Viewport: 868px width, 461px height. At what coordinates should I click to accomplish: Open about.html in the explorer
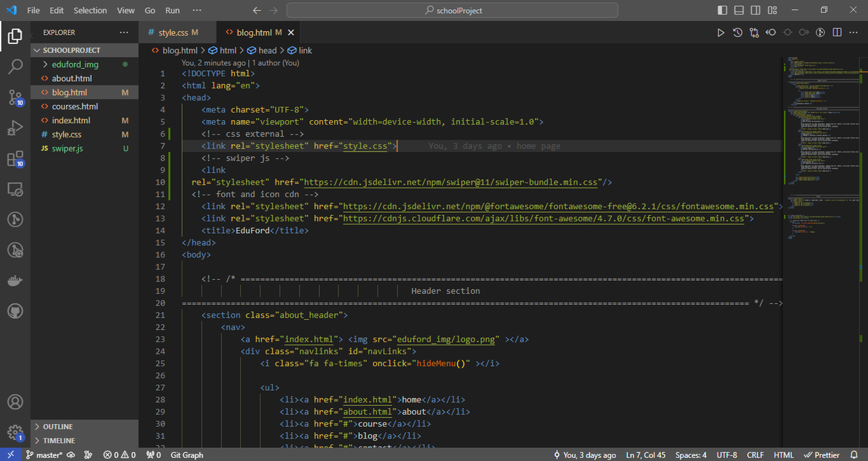click(85, 78)
